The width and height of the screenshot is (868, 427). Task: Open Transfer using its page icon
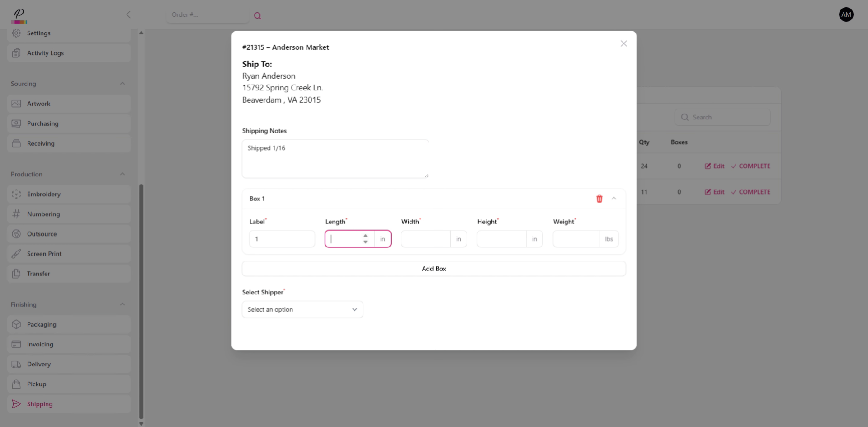pyautogui.click(x=16, y=274)
